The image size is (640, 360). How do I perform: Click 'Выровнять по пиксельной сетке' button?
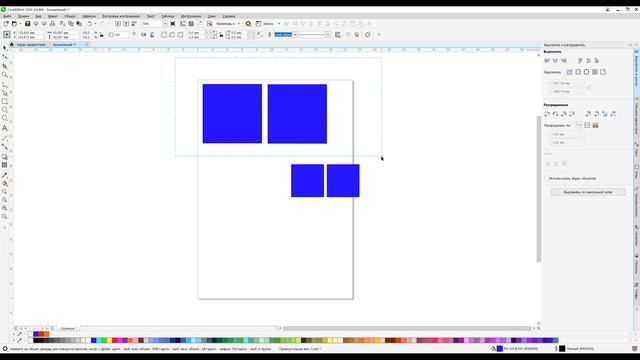pos(588,192)
